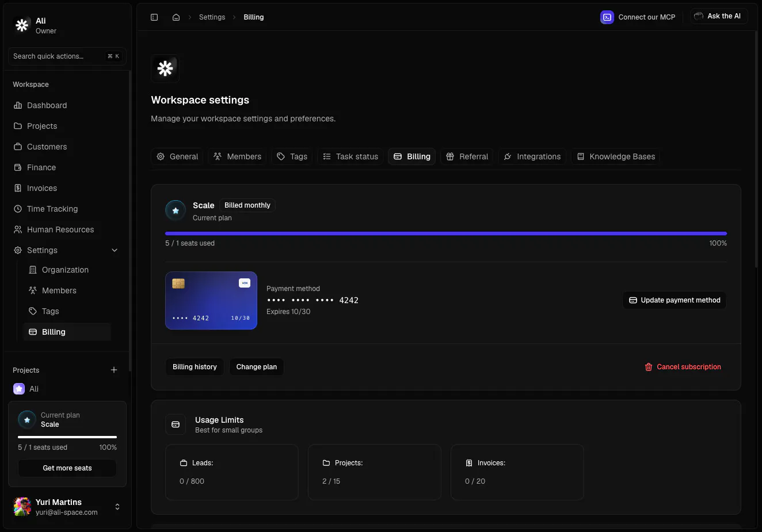The height and width of the screenshot is (532, 762).
Task: Go to home via breadcrumb icon
Action: tap(176, 17)
